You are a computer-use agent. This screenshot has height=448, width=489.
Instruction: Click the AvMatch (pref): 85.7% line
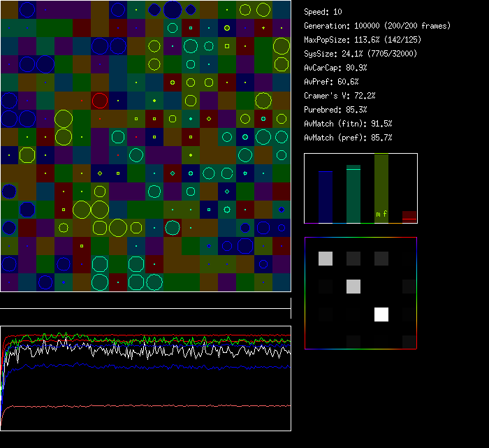point(348,138)
